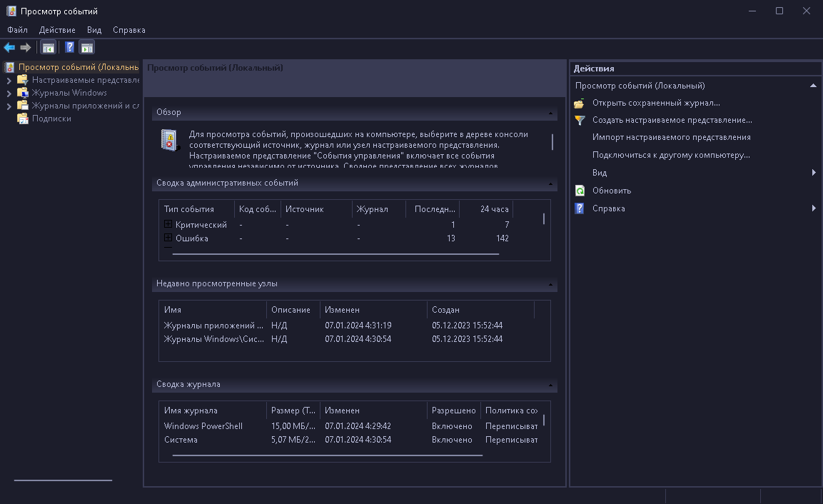Image resolution: width=823 pixels, height=504 pixels.
Task: Click the log summary horizontal scrollbar
Action: click(x=327, y=455)
